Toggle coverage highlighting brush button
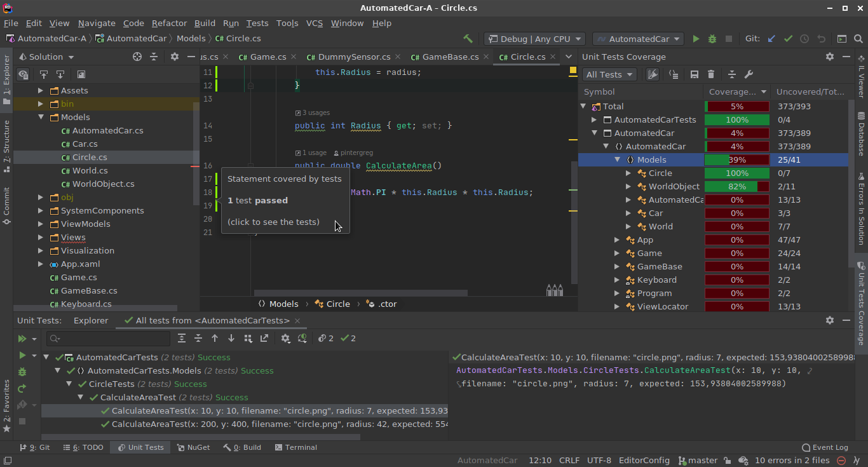Viewport: 868px width, 467px height. pos(653,74)
